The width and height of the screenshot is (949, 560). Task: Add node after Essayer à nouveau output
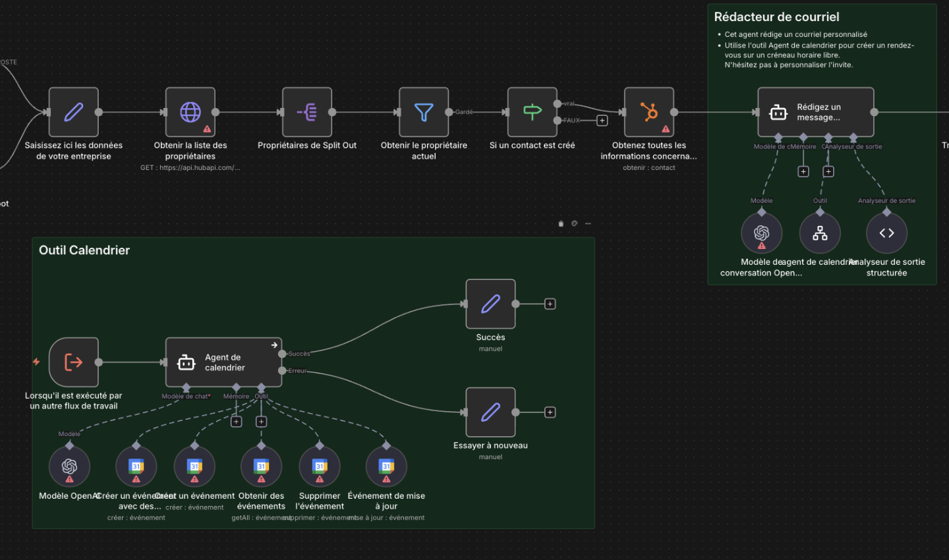tap(550, 412)
